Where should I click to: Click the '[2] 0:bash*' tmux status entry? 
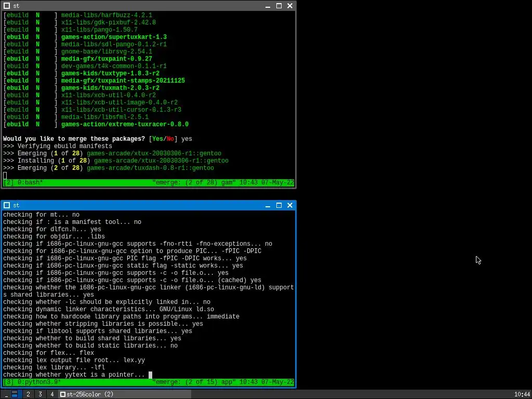23,182
